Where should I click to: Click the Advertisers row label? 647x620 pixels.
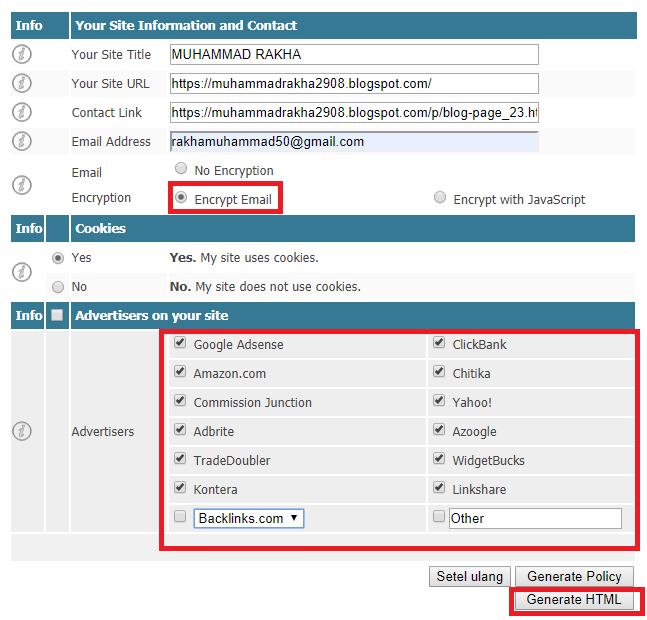[103, 431]
